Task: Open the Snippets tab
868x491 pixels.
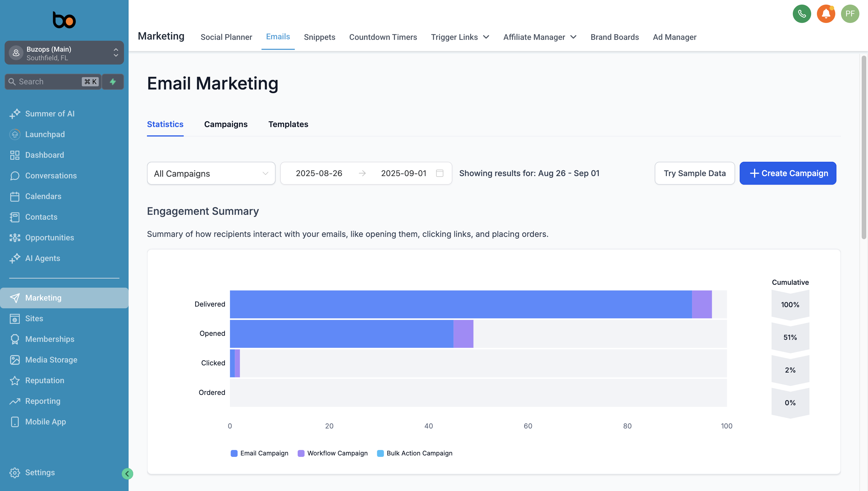Action: pyautogui.click(x=319, y=37)
